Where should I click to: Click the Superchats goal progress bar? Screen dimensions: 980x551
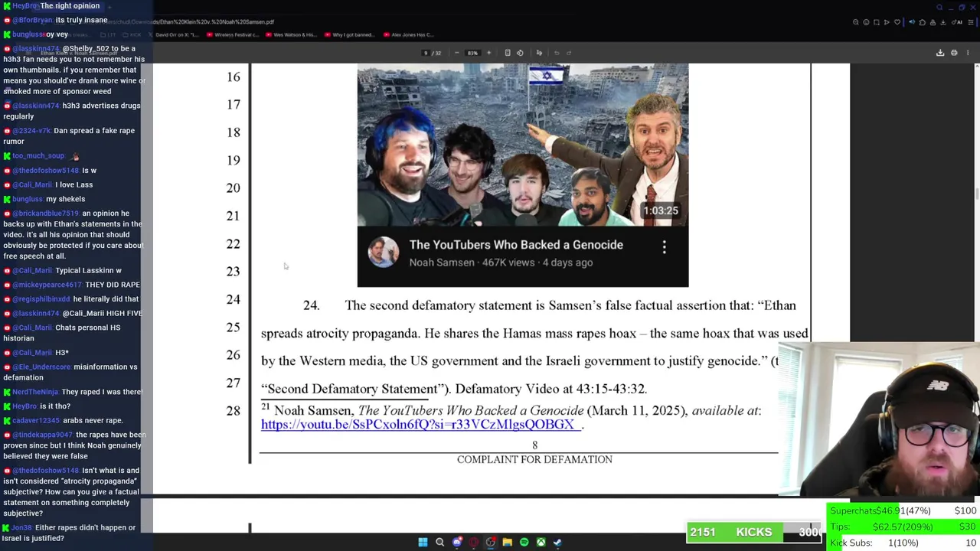point(903,510)
